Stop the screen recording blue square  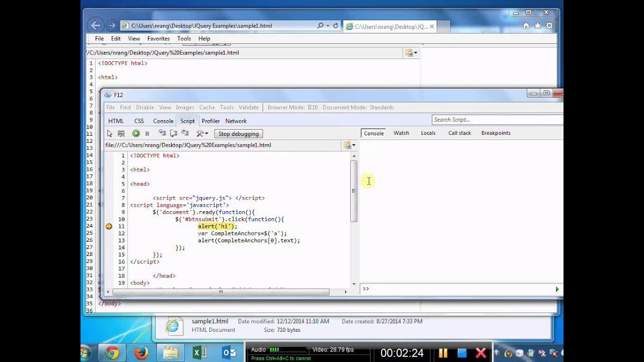pyautogui.click(x=462, y=353)
